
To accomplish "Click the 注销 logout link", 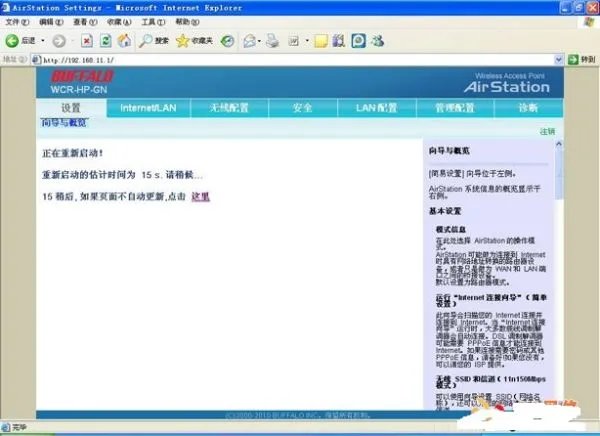I will (x=547, y=132).
